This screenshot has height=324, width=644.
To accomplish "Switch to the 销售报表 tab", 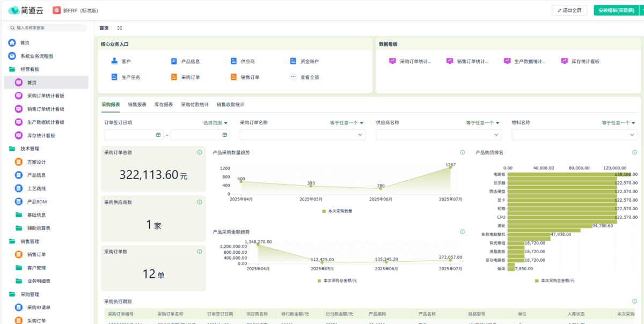I will pos(137,105).
